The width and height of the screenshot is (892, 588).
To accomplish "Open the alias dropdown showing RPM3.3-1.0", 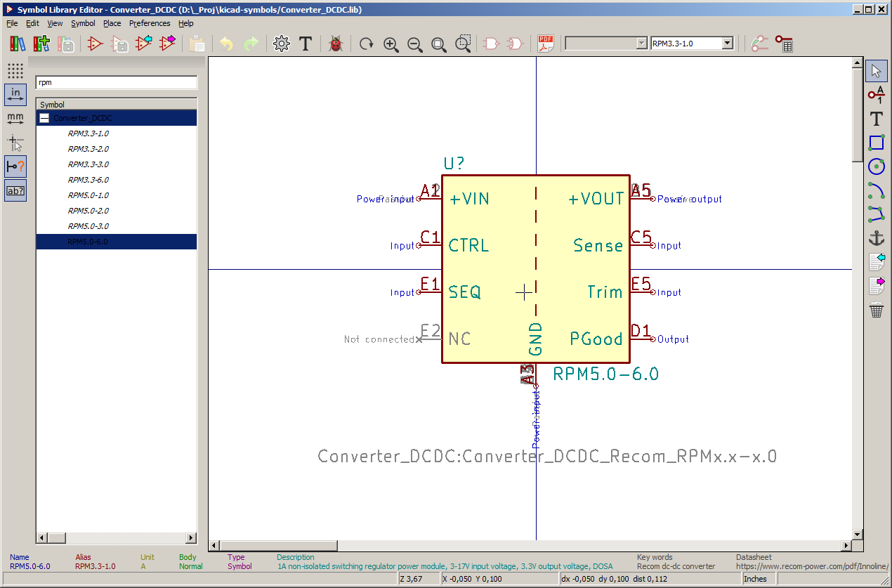I will (727, 44).
